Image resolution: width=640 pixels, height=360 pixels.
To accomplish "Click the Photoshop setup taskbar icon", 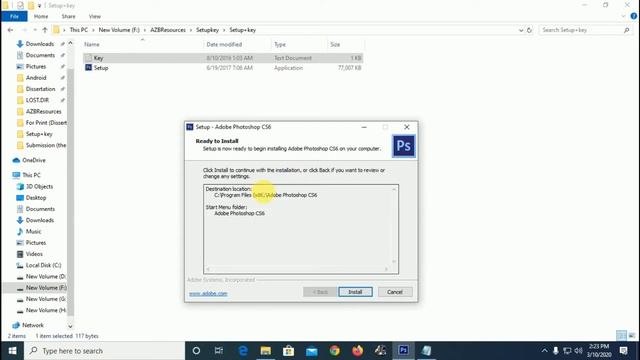I will 403,351.
